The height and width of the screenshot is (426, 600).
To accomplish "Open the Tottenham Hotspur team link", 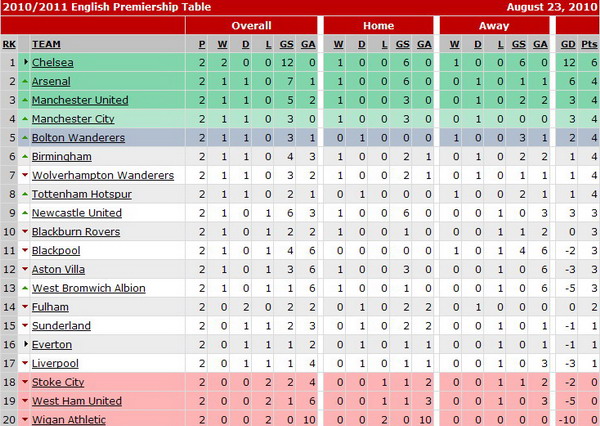I will (x=82, y=194).
